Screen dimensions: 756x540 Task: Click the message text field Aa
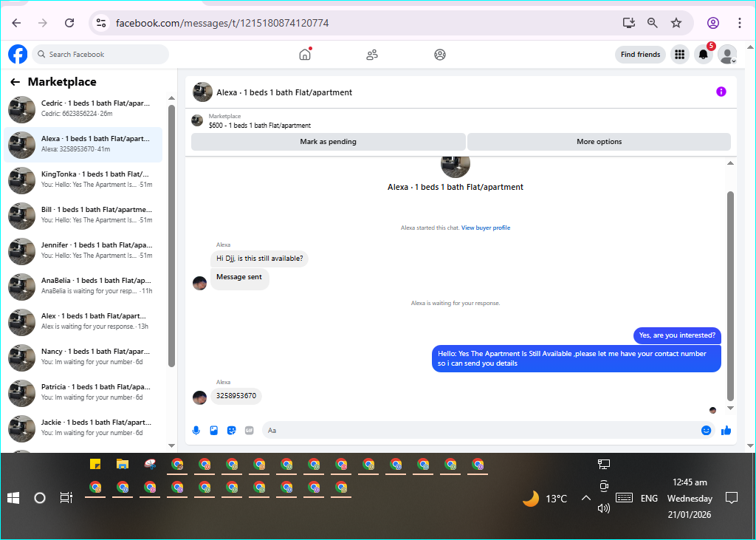481,431
